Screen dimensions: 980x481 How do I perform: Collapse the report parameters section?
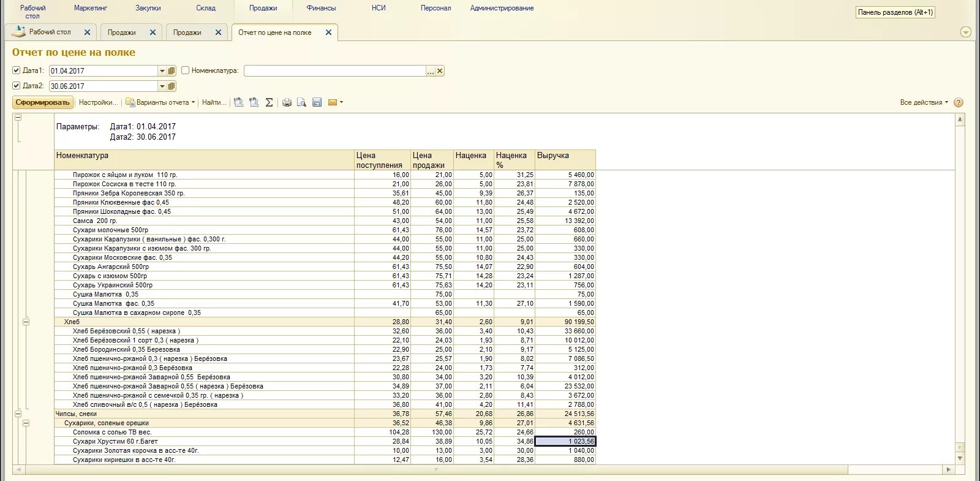[18, 117]
